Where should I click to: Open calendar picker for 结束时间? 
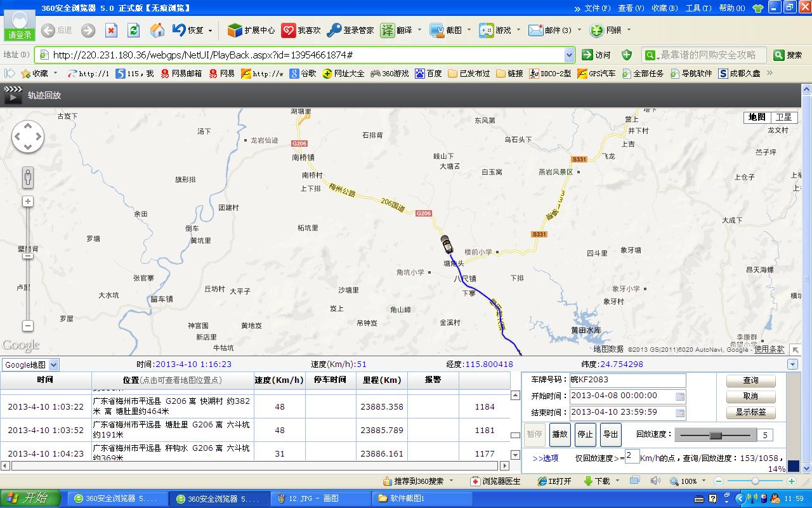click(680, 413)
